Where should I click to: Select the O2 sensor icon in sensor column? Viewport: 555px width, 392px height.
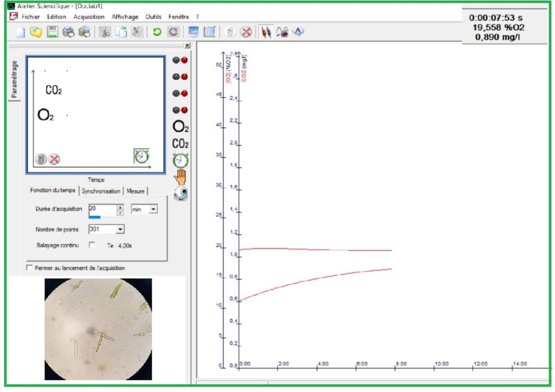coord(180,127)
